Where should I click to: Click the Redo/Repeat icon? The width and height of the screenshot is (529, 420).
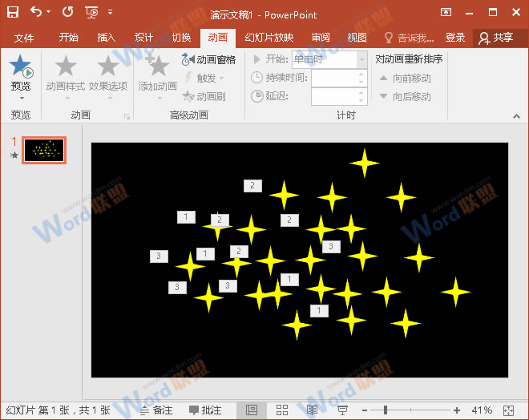(x=67, y=12)
